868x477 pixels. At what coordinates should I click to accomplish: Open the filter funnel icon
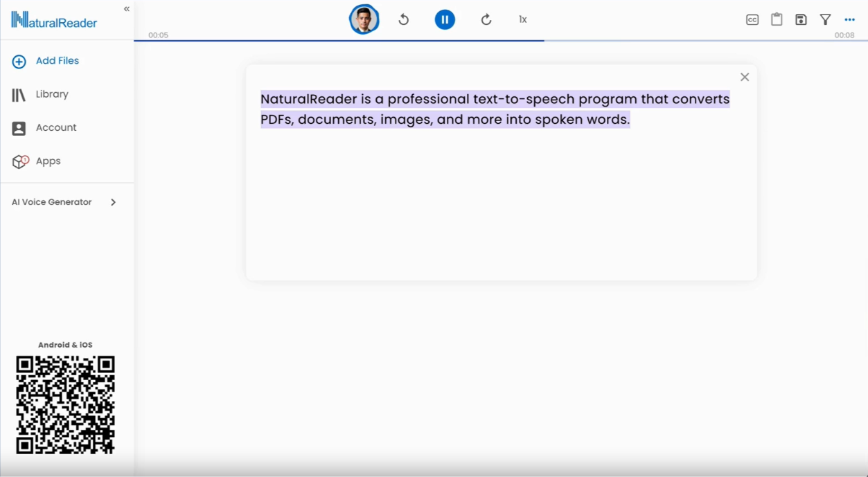click(x=825, y=19)
